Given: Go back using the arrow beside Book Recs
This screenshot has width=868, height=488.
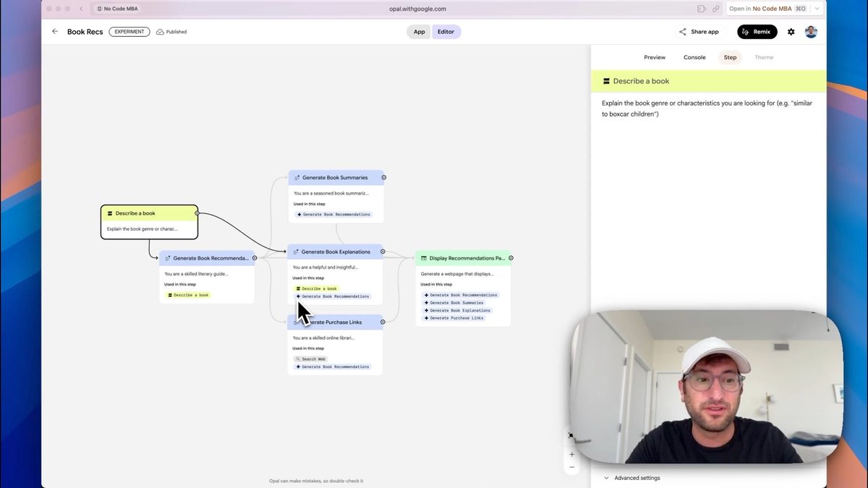Looking at the screenshot, I should 55,32.
